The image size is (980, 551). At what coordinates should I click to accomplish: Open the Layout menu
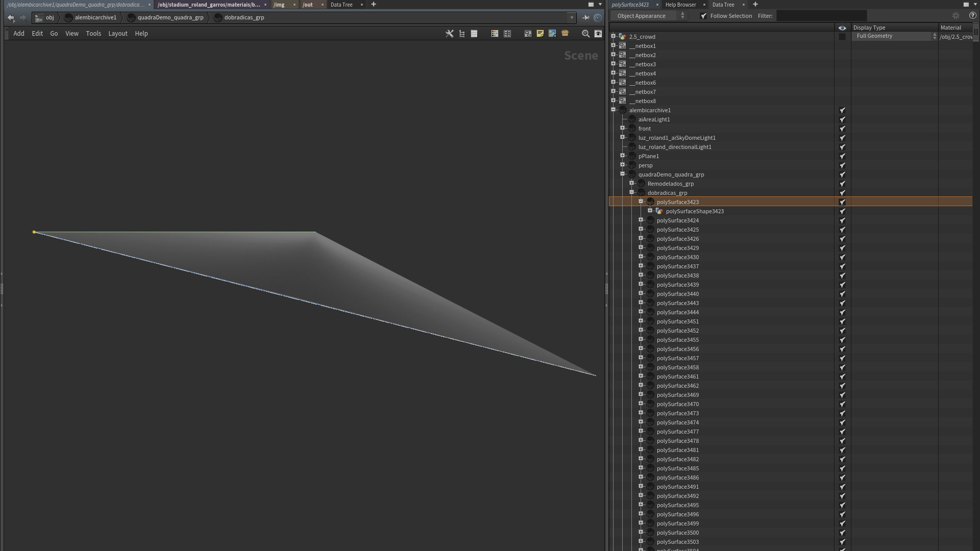pos(117,34)
